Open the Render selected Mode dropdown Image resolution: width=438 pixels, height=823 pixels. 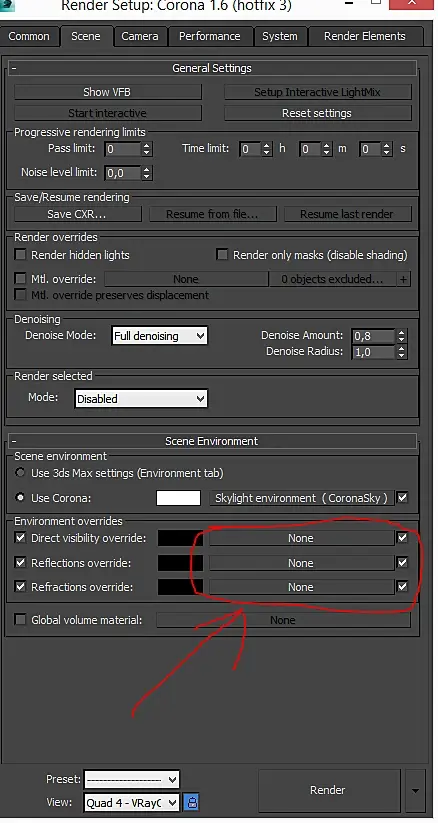tap(141, 399)
